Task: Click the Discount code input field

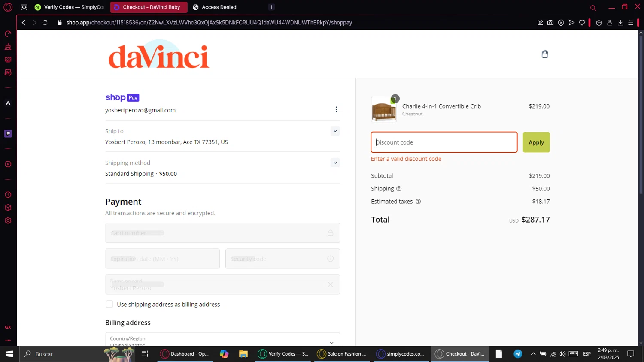Action: [x=444, y=142]
